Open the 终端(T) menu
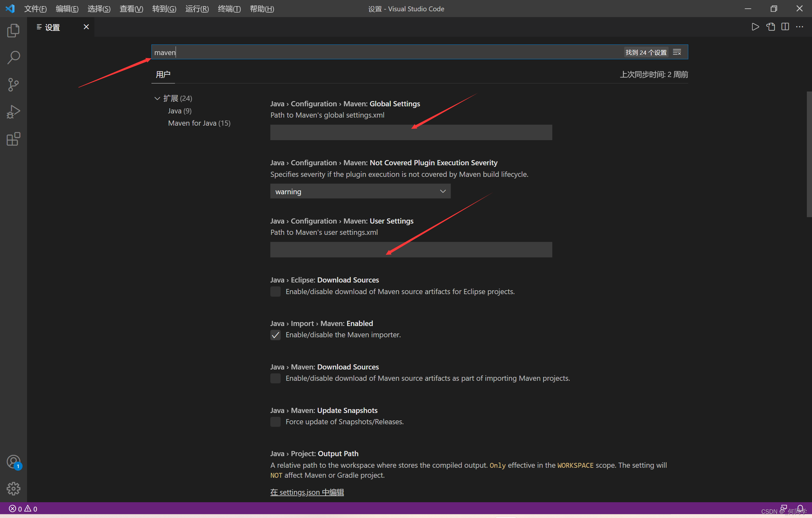Image resolution: width=812 pixels, height=518 pixels. [229, 9]
